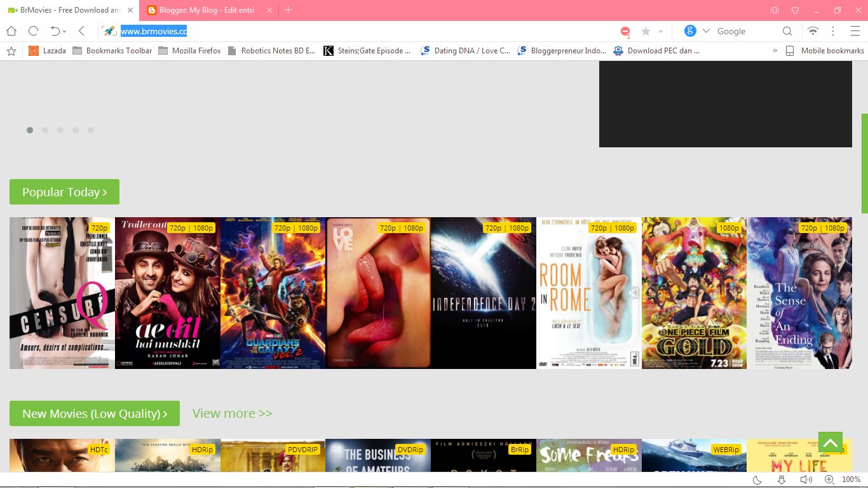
Task: Open the Wi-Fi hotspot icon
Action: (x=813, y=31)
